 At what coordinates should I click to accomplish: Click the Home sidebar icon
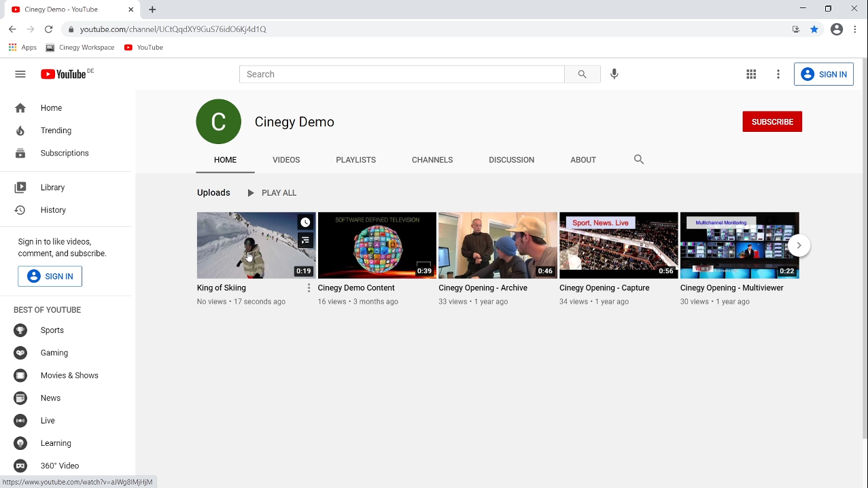tap(20, 108)
